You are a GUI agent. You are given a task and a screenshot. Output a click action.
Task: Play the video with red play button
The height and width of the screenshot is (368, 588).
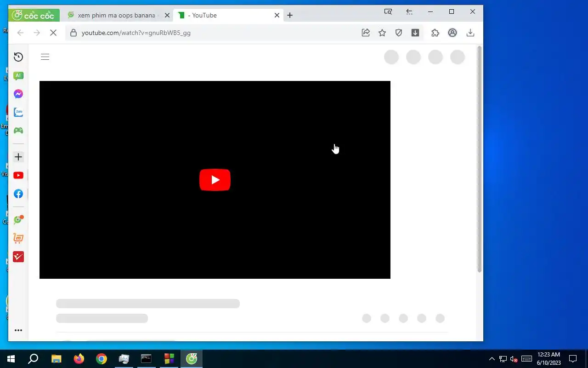point(215,180)
